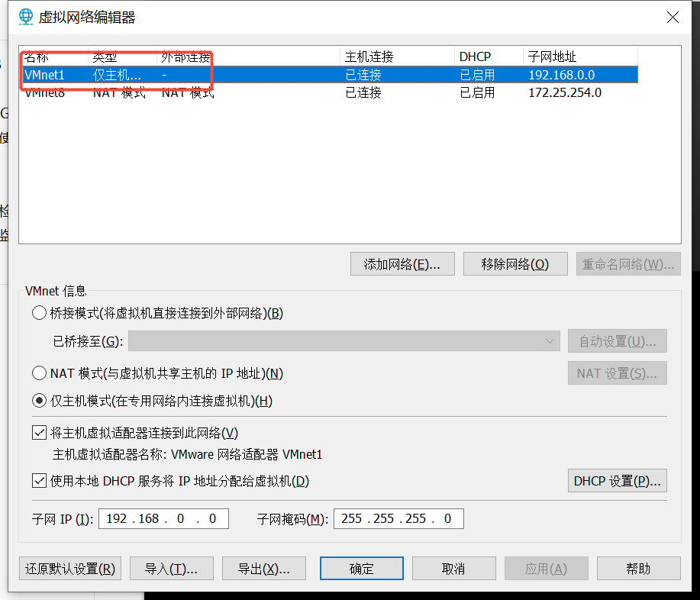Click VMnet8 已启用 DHCP cell
Viewport: 700px width, 600px height.
pos(477,92)
